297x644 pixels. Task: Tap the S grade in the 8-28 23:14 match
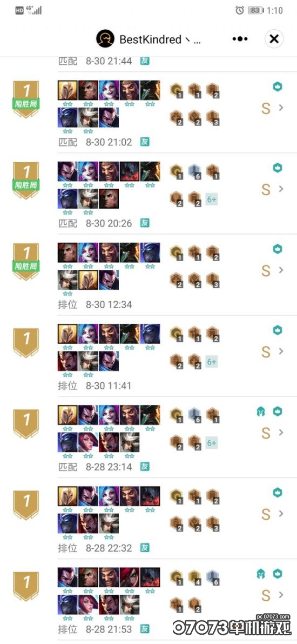point(266,433)
